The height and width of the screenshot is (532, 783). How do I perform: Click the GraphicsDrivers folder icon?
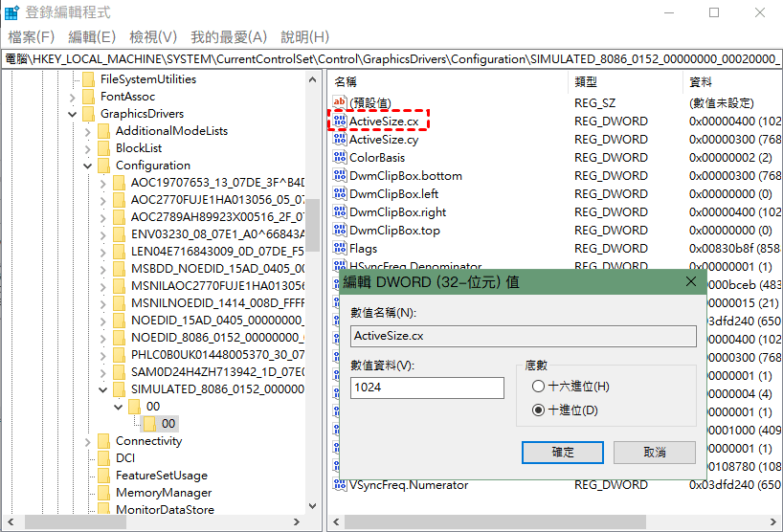point(88,114)
